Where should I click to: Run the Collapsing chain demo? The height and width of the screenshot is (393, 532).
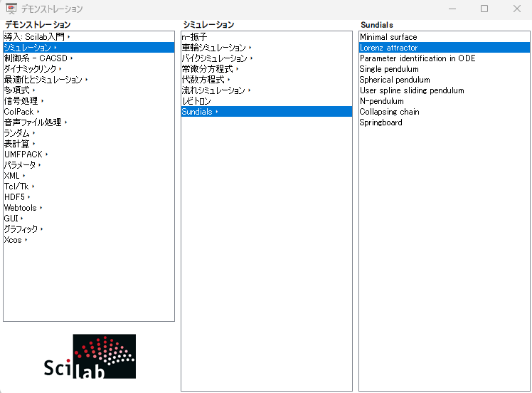pyautogui.click(x=445, y=111)
